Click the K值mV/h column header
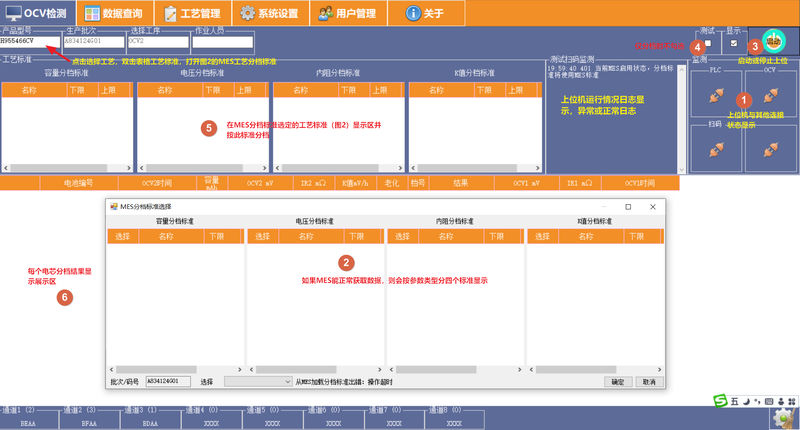 pyautogui.click(x=356, y=183)
